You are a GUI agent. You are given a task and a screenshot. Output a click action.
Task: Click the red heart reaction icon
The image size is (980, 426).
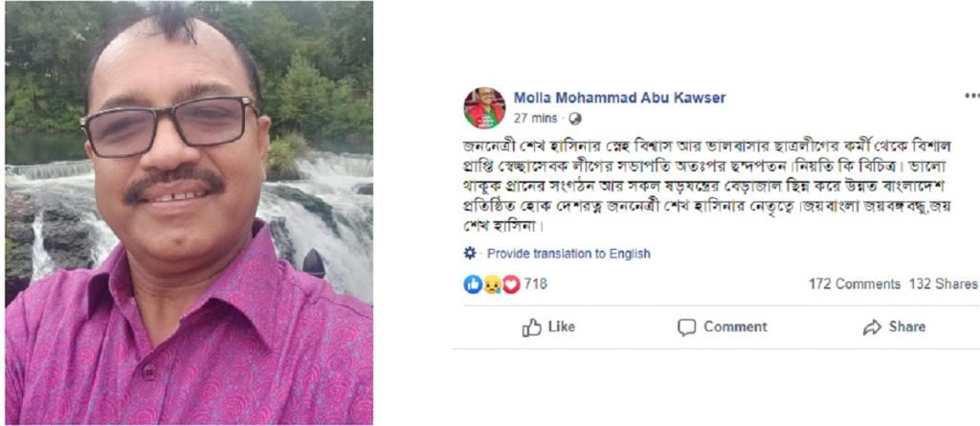tap(511, 284)
